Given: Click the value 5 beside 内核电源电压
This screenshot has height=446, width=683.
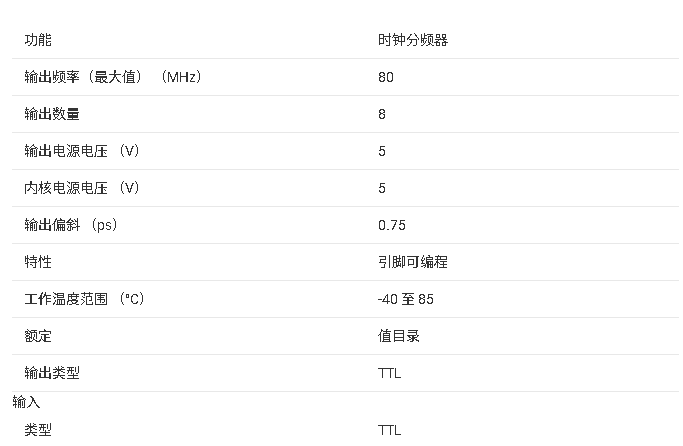Looking at the screenshot, I should tap(382, 188).
